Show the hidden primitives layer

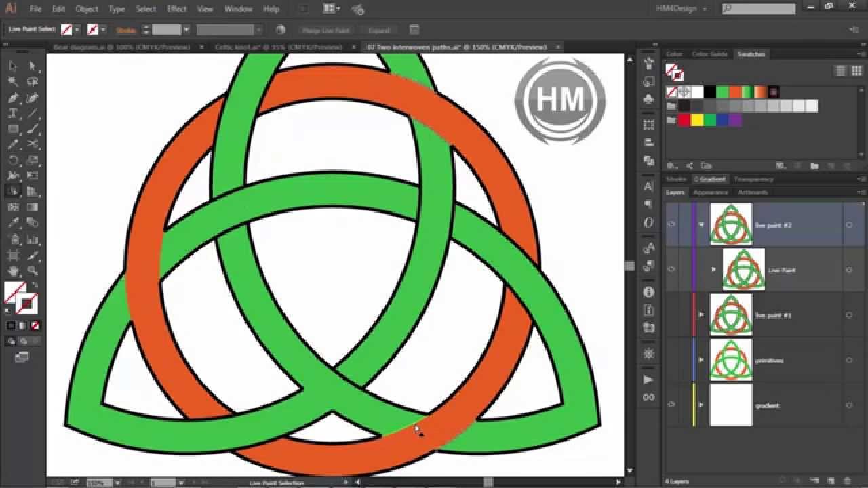(x=671, y=360)
